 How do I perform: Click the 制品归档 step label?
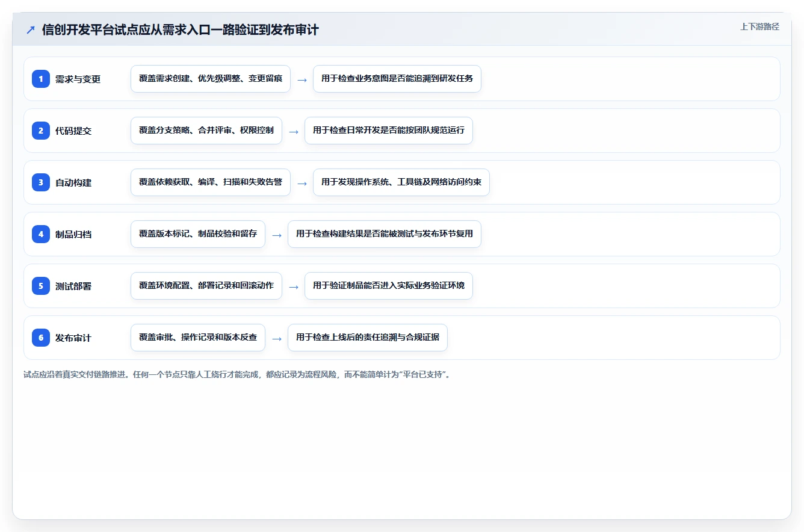coord(73,235)
